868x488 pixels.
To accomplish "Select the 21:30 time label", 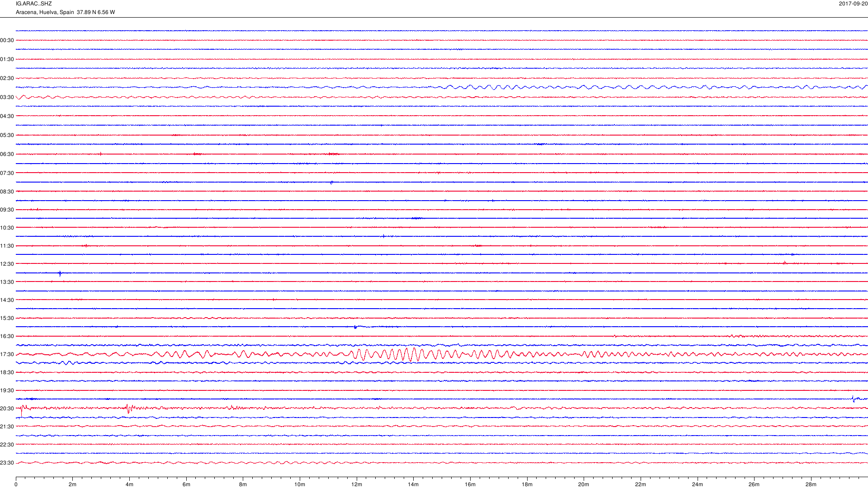I will point(7,427).
